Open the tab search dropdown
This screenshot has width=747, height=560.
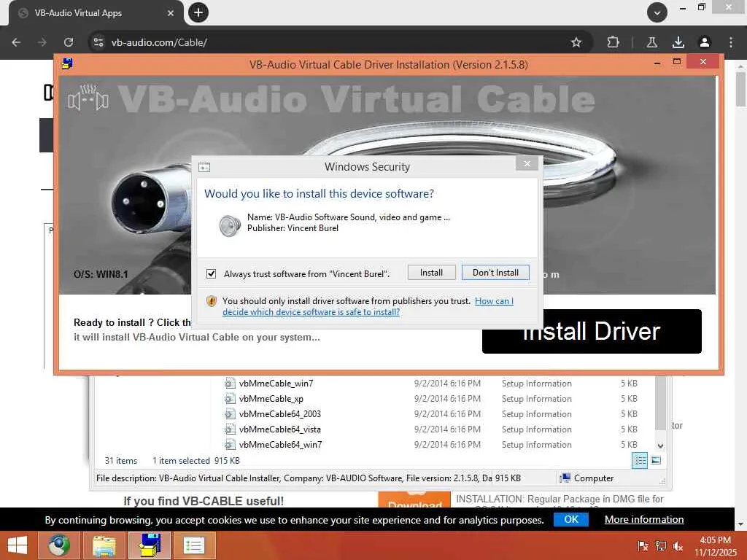point(657,13)
